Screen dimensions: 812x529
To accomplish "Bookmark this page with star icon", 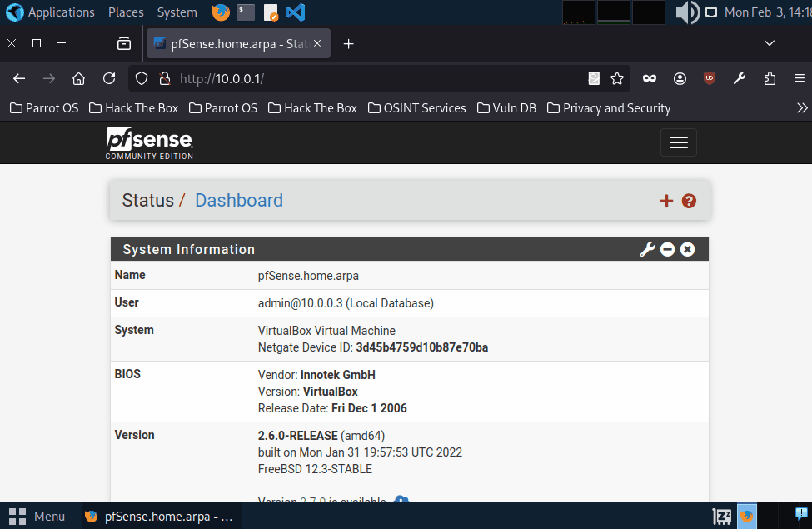I will coord(617,79).
